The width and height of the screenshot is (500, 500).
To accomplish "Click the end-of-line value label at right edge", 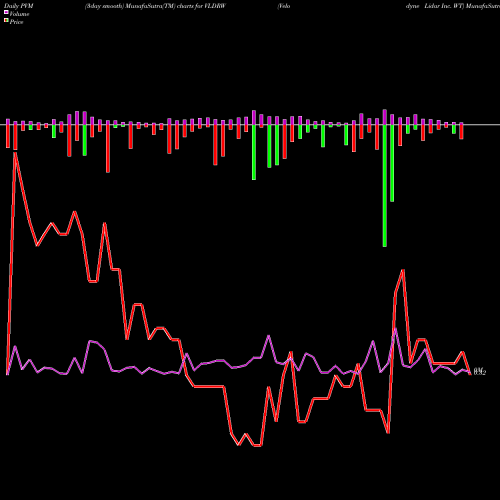I will 480,371.
